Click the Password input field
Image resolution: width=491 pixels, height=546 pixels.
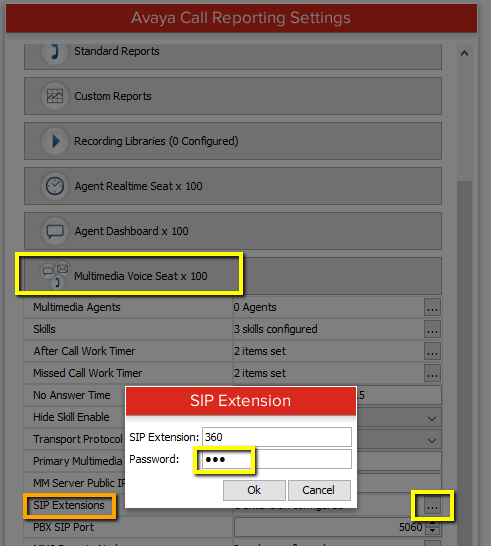277,459
